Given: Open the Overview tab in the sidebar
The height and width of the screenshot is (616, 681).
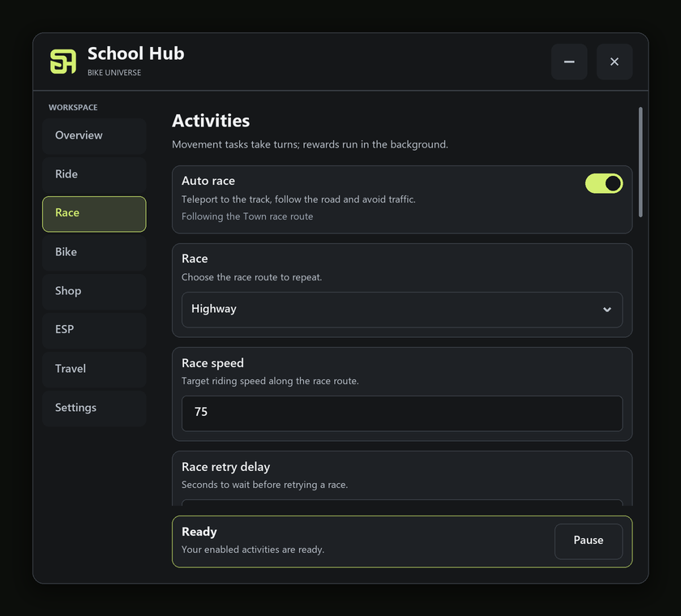Looking at the screenshot, I should 94,135.
